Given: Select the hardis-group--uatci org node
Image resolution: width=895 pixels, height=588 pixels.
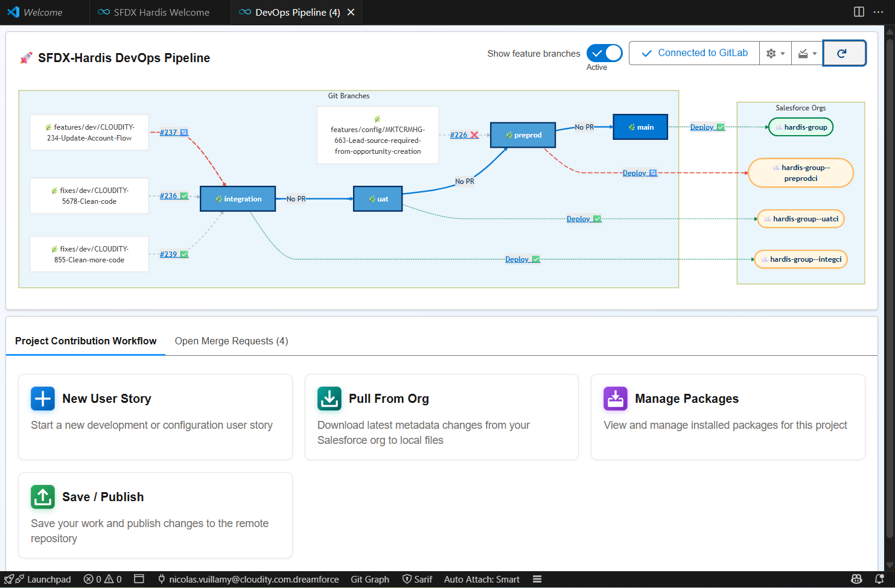Looking at the screenshot, I should pyautogui.click(x=800, y=218).
